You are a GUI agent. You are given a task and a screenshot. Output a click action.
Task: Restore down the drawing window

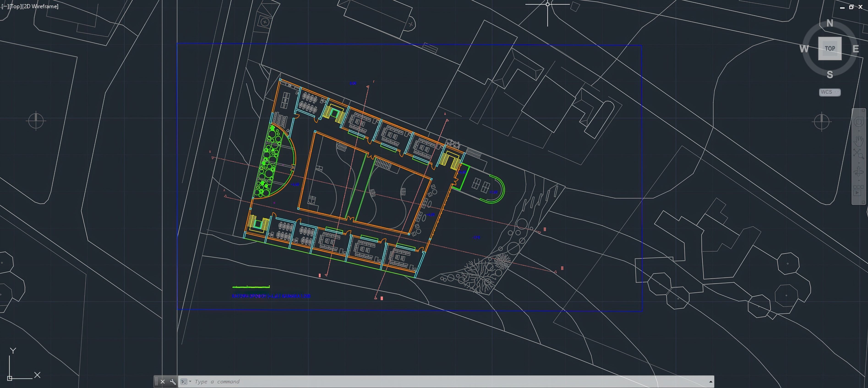851,7
